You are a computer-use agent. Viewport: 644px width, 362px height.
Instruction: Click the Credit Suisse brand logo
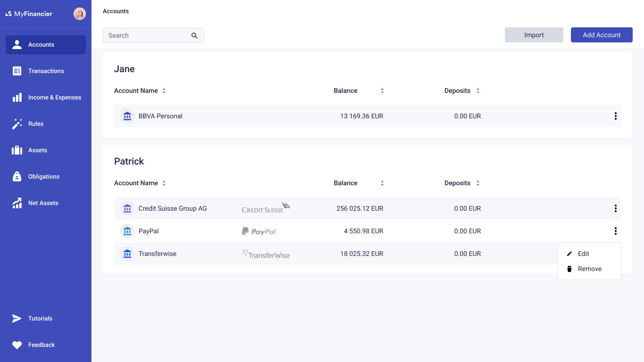[x=266, y=208]
